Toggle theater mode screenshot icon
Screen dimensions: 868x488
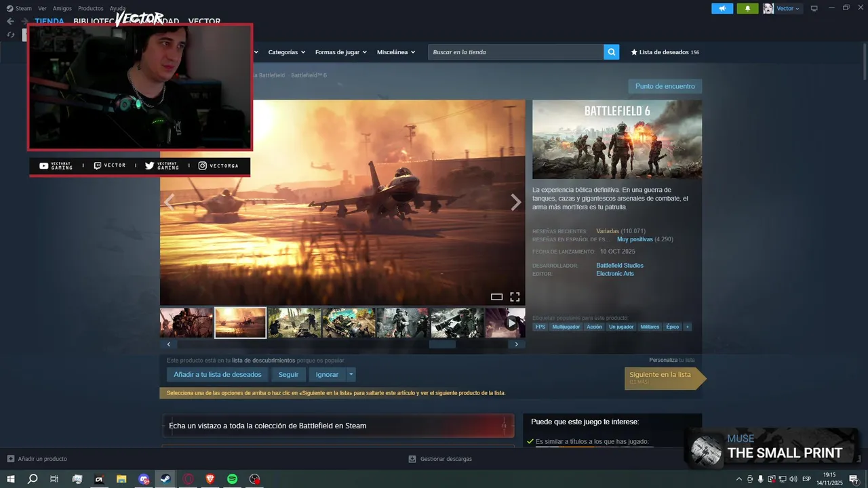click(x=496, y=297)
